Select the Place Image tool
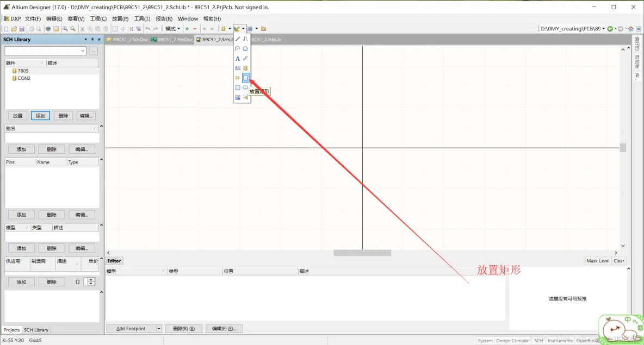 [x=237, y=97]
